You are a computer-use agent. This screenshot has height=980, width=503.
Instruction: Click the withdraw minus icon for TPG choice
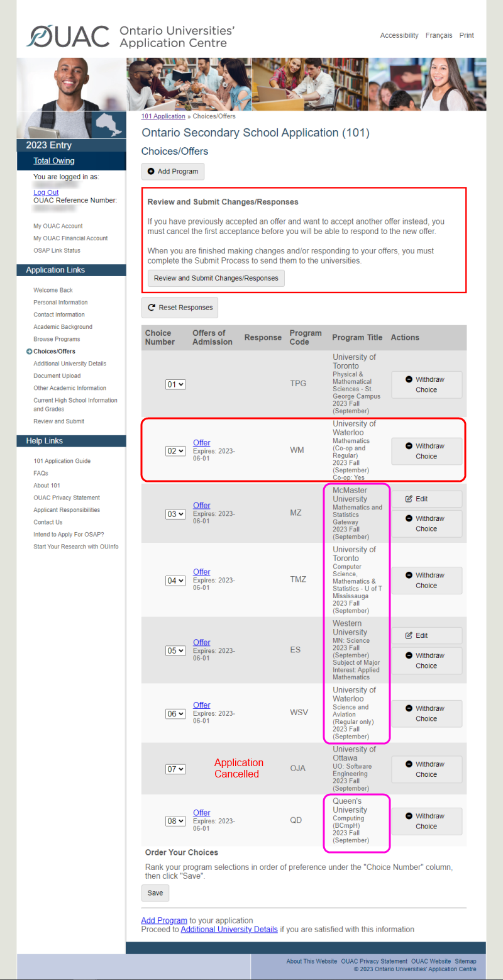[x=409, y=379]
